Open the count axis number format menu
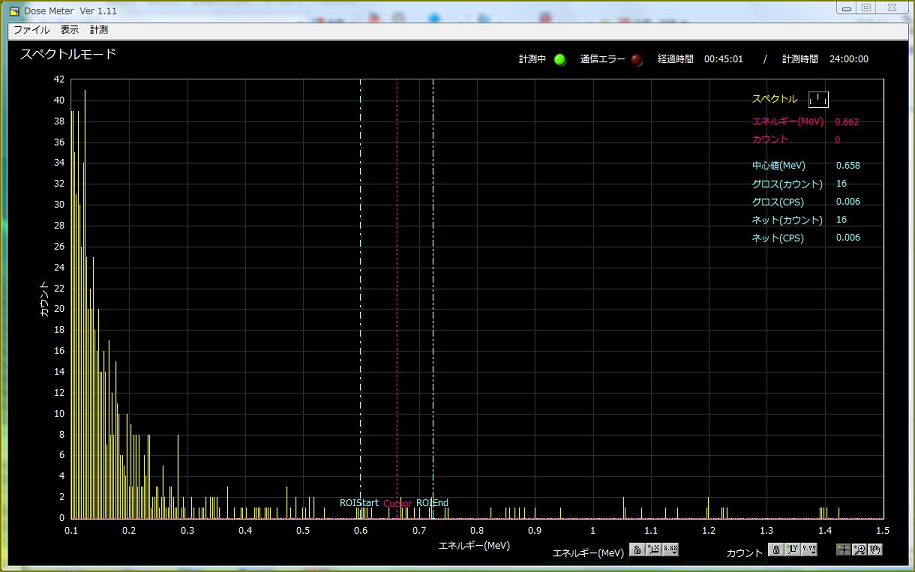The width and height of the screenshot is (915, 572). pyautogui.click(x=808, y=550)
